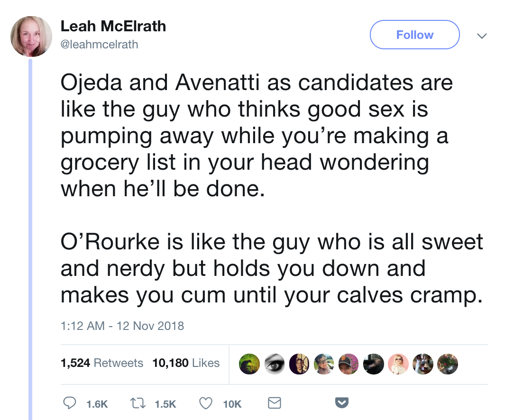Click the retweet arrows icon
The width and height of the screenshot is (514, 420).
(x=137, y=403)
